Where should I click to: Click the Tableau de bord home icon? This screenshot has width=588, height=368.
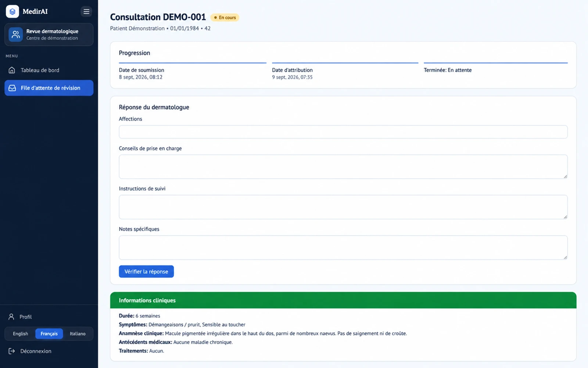(x=12, y=70)
